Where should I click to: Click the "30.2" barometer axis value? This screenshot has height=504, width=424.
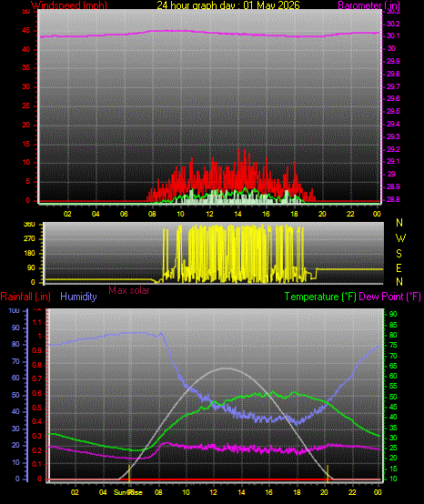[393, 24]
